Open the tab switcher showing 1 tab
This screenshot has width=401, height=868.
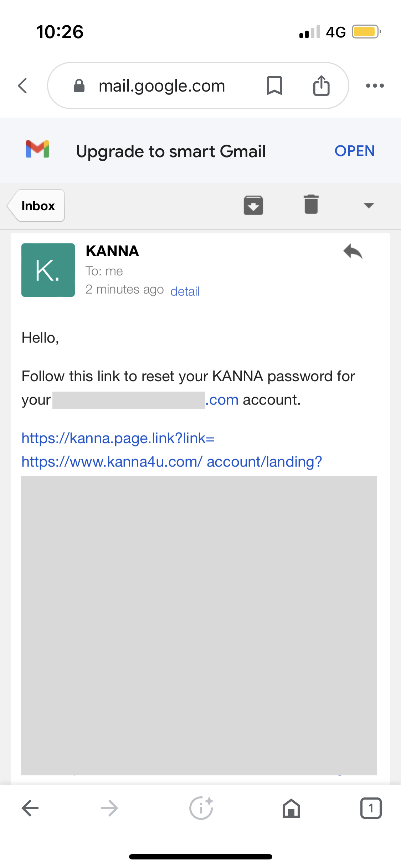coord(371,808)
